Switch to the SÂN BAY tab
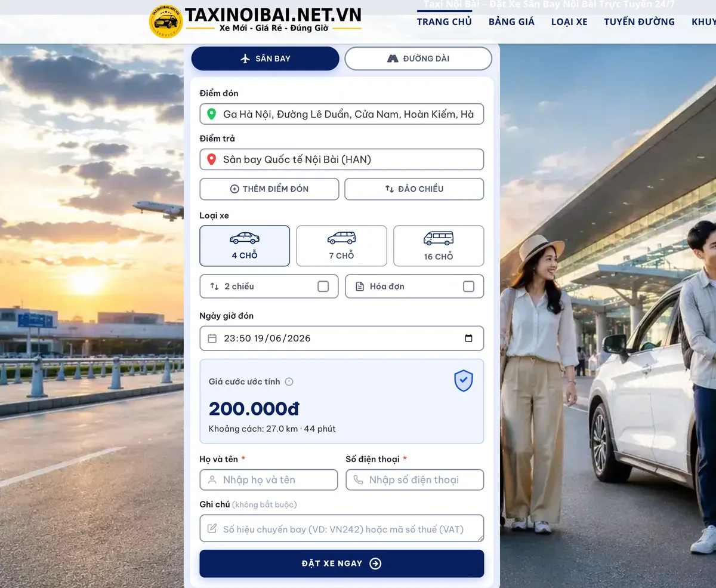Image resolution: width=716 pixels, height=588 pixels. [265, 59]
